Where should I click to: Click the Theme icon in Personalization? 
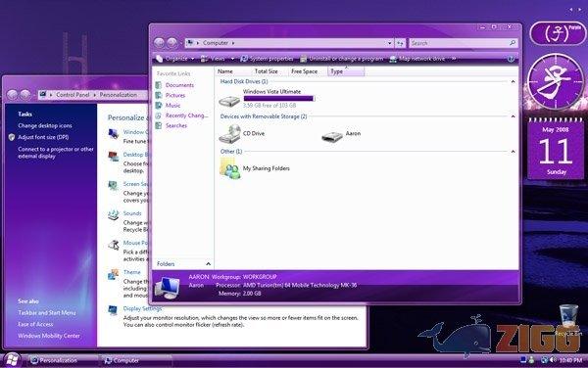pos(113,274)
